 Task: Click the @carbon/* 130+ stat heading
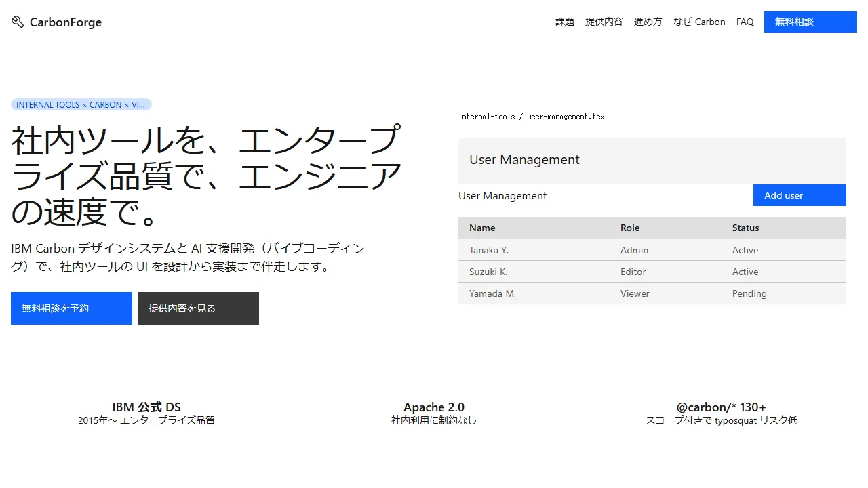(722, 407)
